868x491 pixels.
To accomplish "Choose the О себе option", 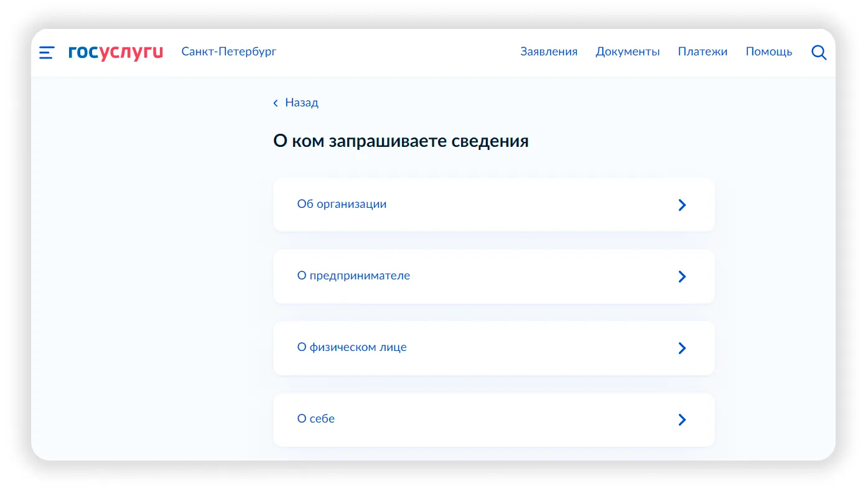I will [x=493, y=419].
